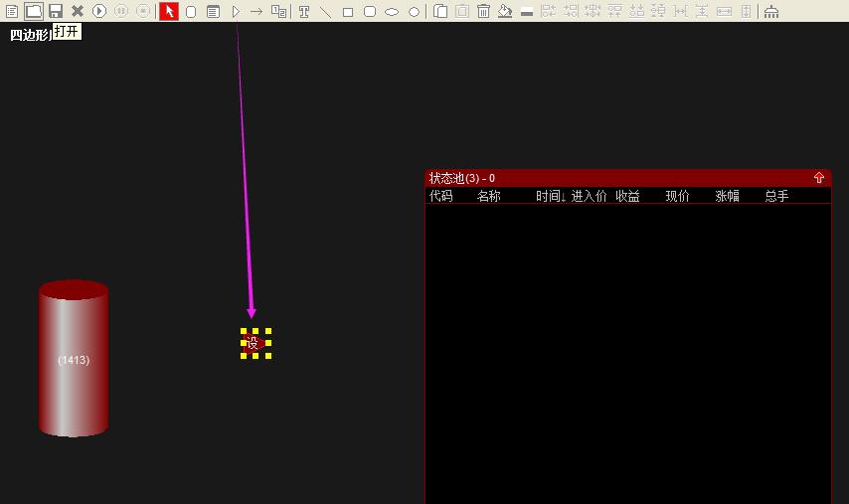Click the 涨幅 column header

click(x=727, y=196)
